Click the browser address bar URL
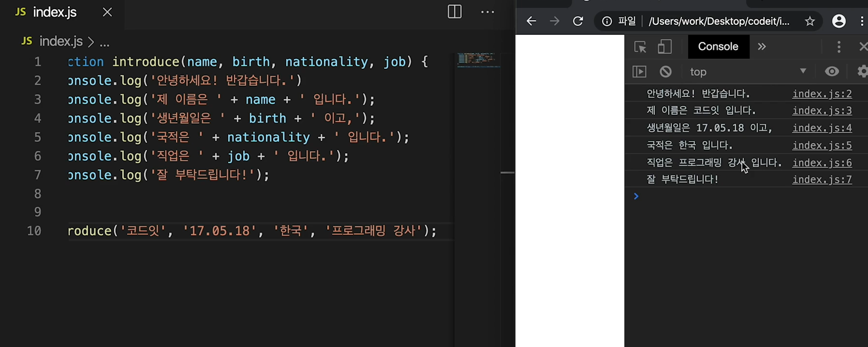The image size is (868, 347). (x=719, y=21)
